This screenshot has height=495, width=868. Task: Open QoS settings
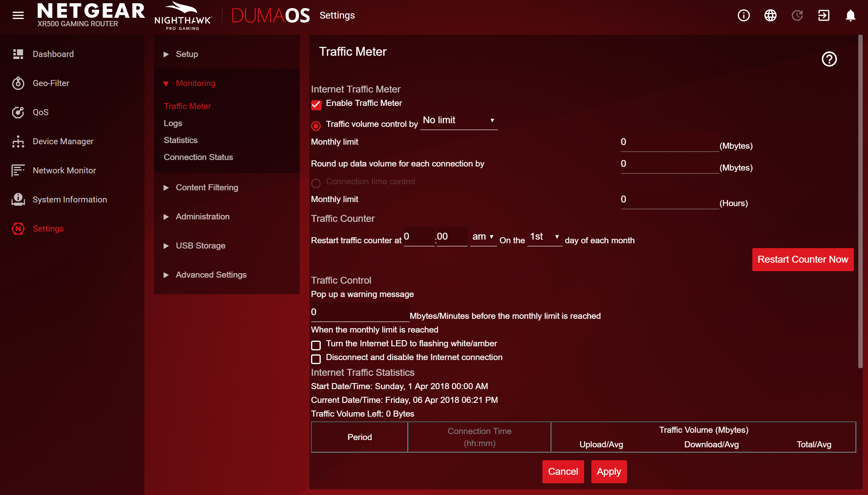40,112
